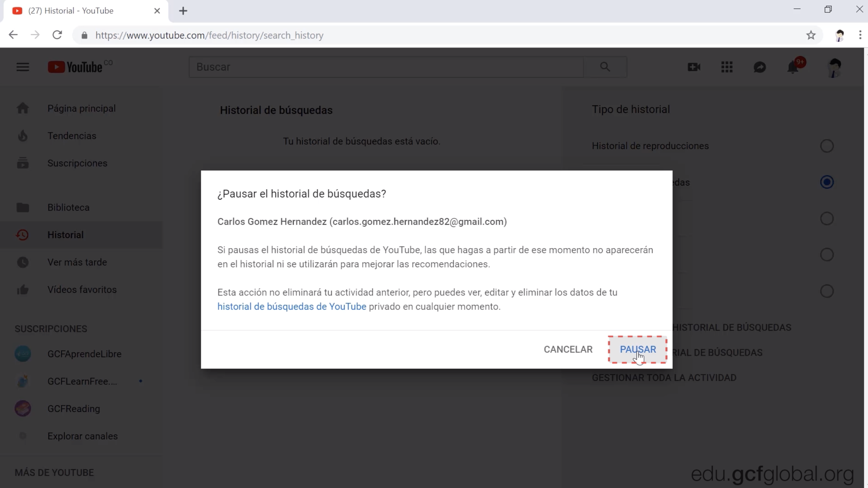Viewport: 868px width, 488px height.
Task: Click the PAUSAR button in dialog
Action: pyautogui.click(x=637, y=349)
